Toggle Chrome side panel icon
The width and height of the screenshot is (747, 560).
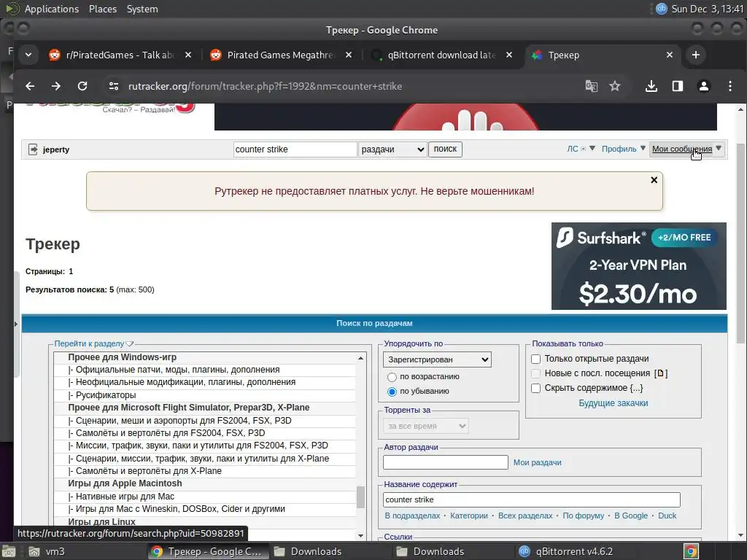click(678, 86)
